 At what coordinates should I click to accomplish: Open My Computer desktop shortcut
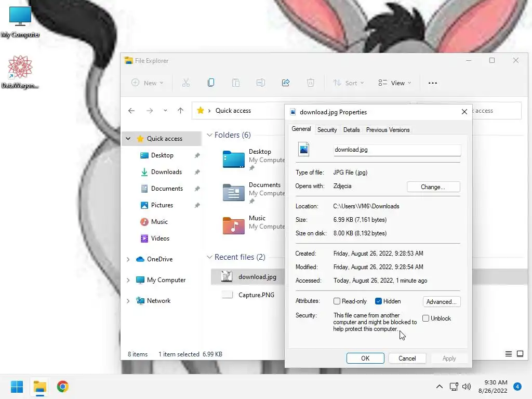20,22
